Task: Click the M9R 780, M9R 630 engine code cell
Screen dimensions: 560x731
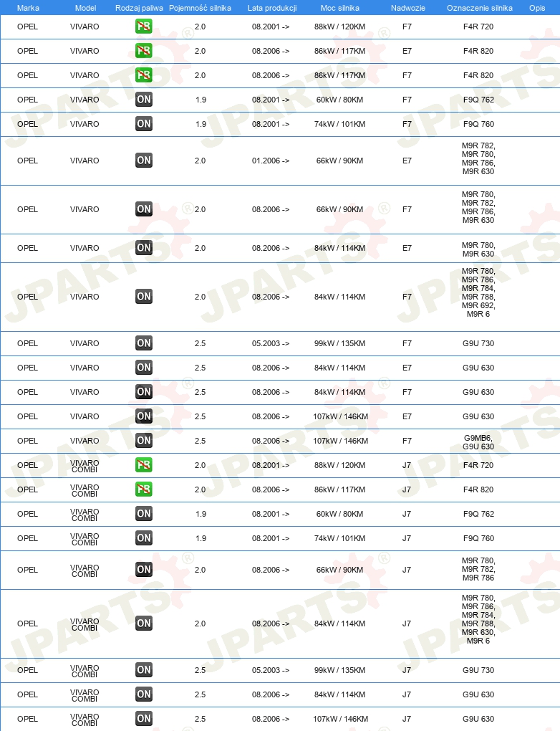Action: (x=478, y=249)
